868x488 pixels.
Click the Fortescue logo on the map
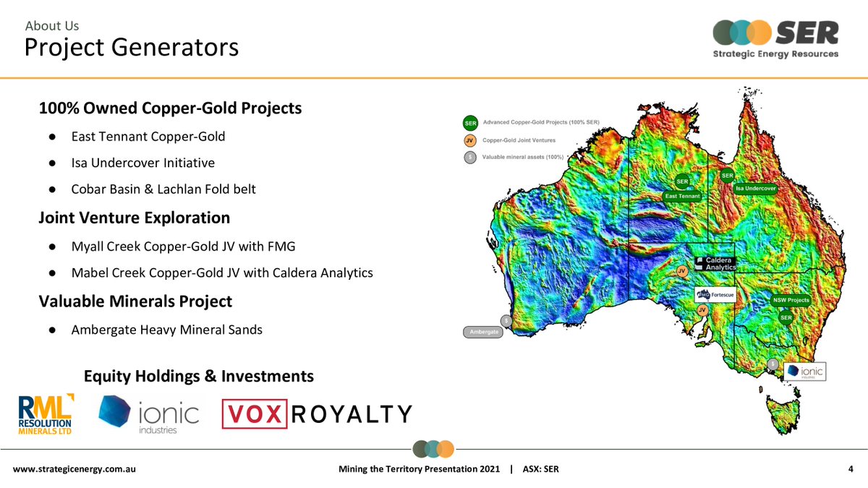(715, 295)
